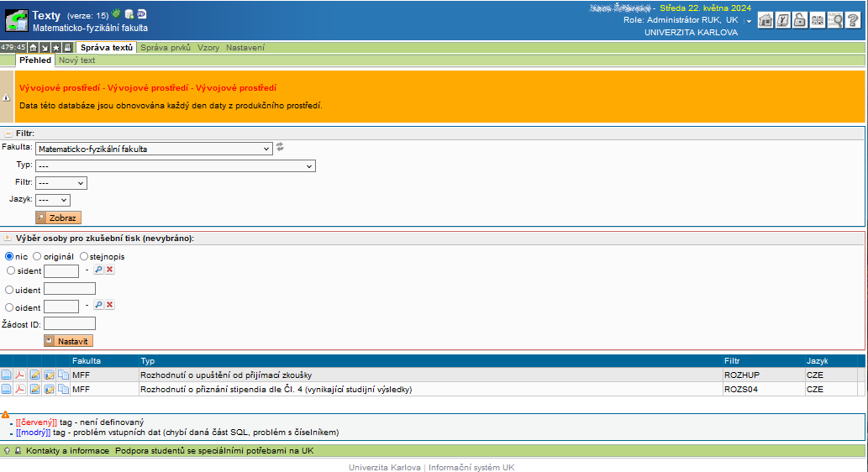Click the home icon in the top-right toolbar
868x472 pixels.
coord(765,21)
